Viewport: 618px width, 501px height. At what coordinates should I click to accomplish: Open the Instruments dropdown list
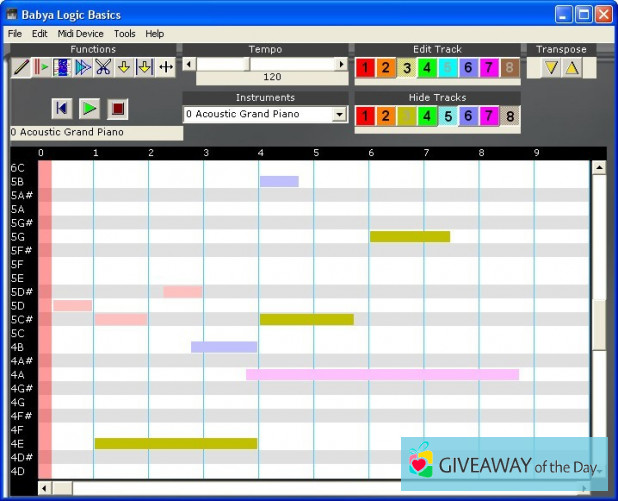coord(339,115)
